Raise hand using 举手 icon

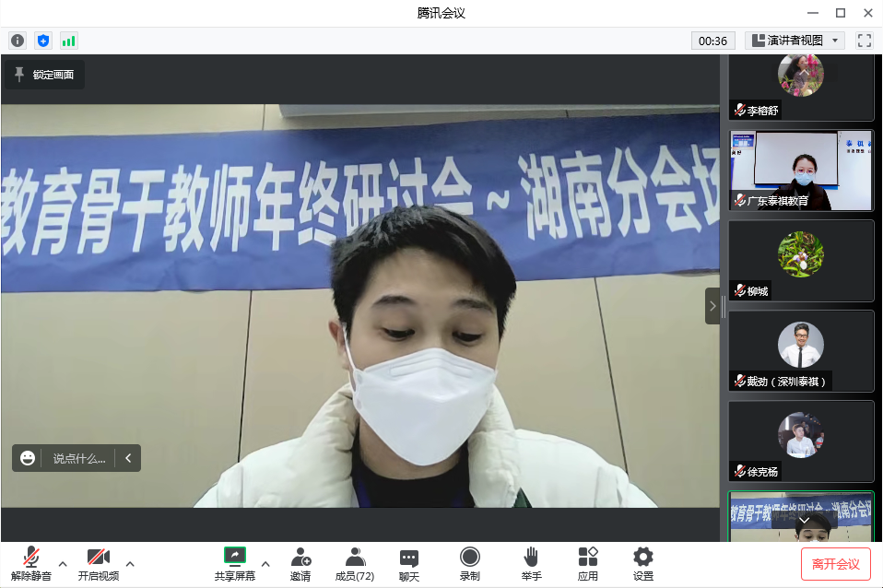click(x=531, y=563)
